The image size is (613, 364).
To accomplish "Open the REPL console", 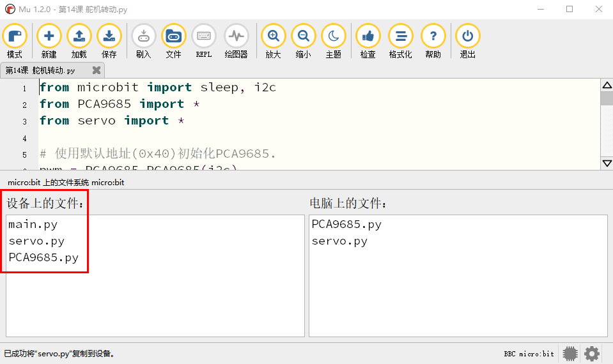I will pyautogui.click(x=204, y=41).
